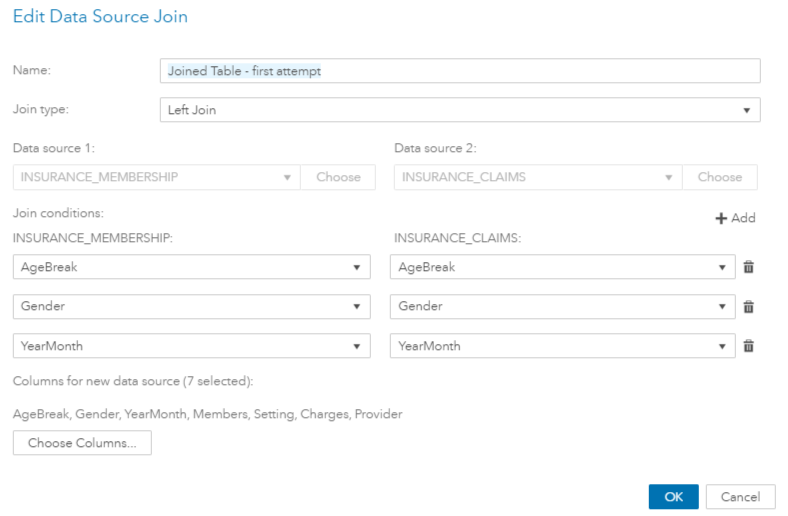Click the Edit Data Source Join title
This screenshot has width=788, height=516.
coord(100,17)
